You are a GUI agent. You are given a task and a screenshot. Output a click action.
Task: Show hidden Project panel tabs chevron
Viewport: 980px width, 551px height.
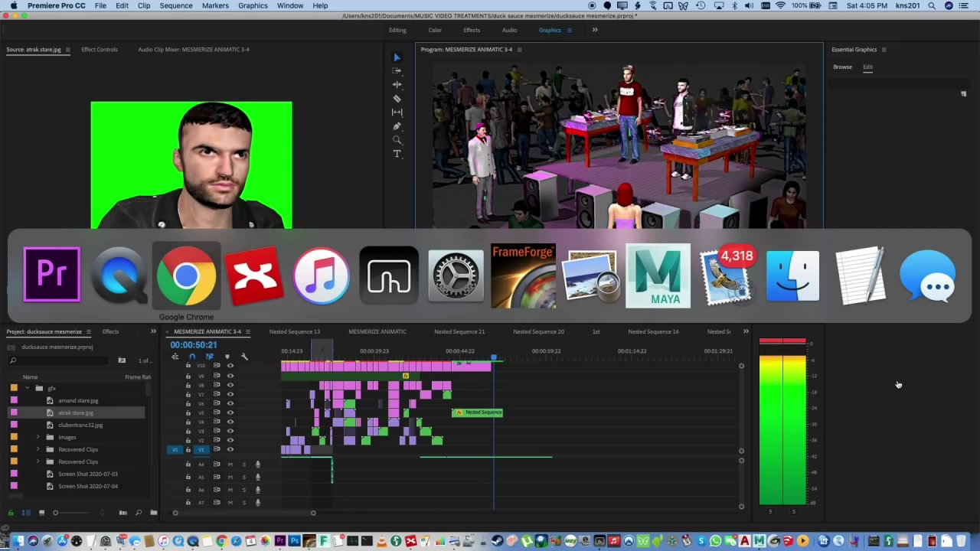click(153, 331)
